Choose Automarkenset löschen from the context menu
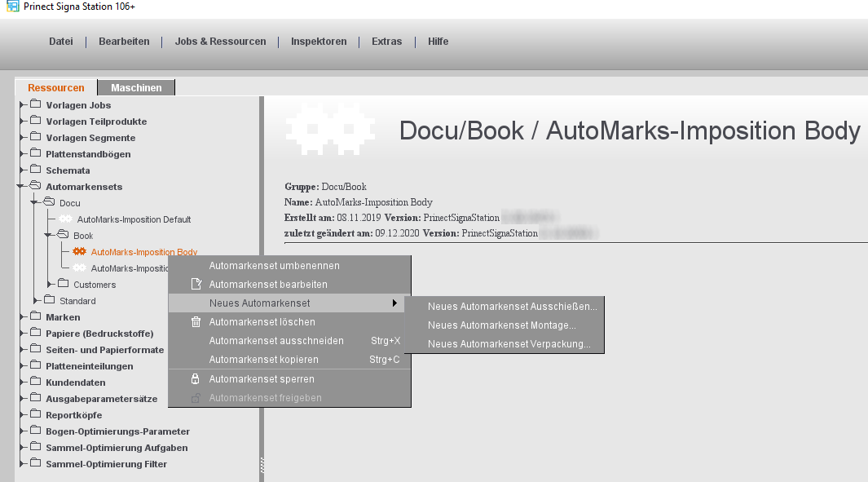Screen dimensions: 868x482 pyautogui.click(x=289, y=322)
